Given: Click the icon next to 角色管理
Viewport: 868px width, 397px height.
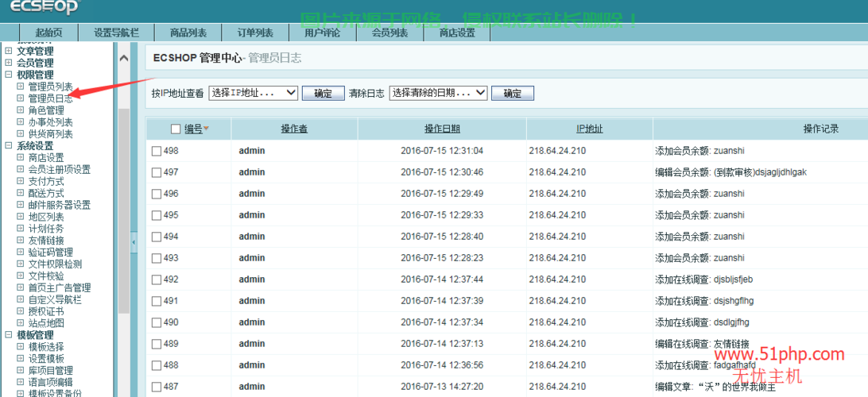Looking at the screenshot, I should [21, 110].
